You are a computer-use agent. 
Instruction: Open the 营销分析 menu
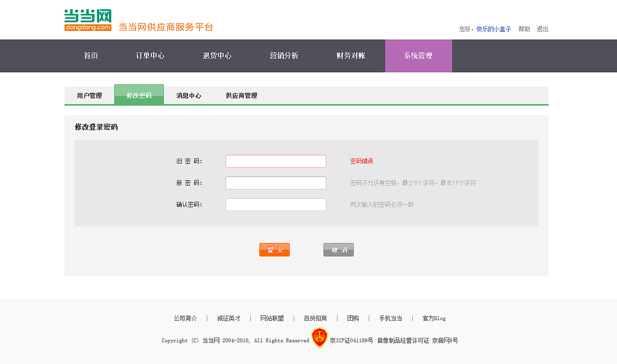coord(284,55)
